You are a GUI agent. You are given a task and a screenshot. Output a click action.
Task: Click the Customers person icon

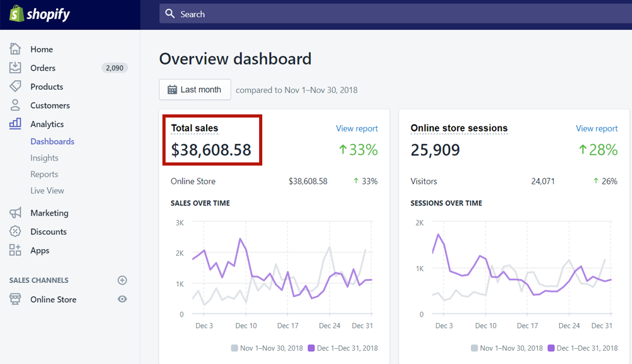pyautogui.click(x=15, y=106)
